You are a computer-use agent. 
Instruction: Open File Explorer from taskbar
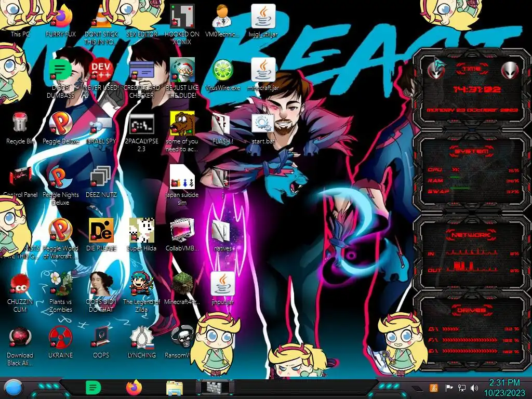(x=175, y=388)
